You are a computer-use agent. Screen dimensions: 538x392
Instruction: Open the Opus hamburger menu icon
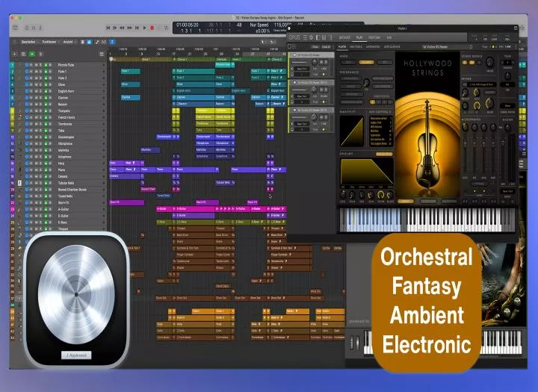305,37
